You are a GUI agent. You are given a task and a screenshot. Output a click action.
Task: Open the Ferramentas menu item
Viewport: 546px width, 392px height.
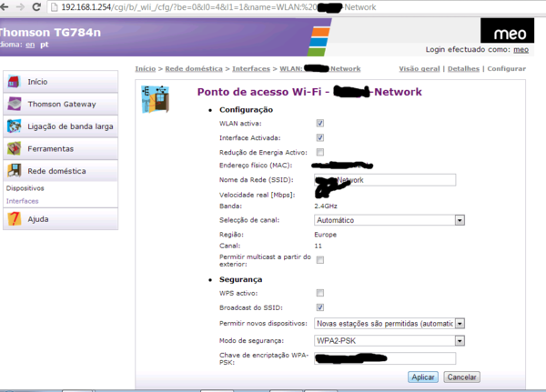tap(61, 148)
